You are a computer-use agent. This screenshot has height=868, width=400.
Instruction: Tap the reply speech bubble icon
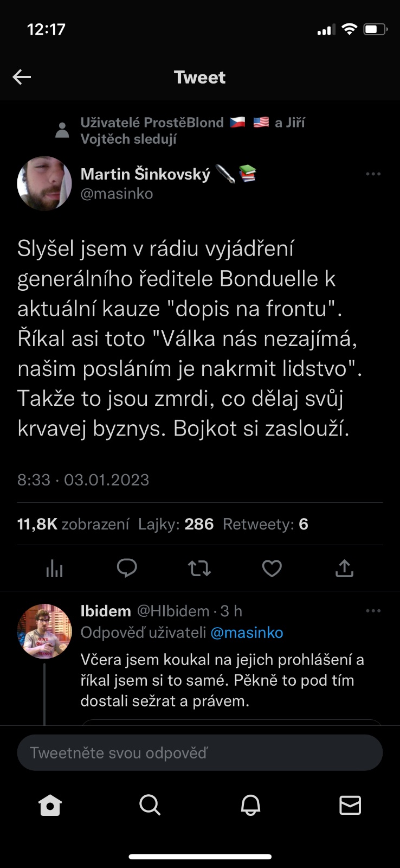click(127, 568)
